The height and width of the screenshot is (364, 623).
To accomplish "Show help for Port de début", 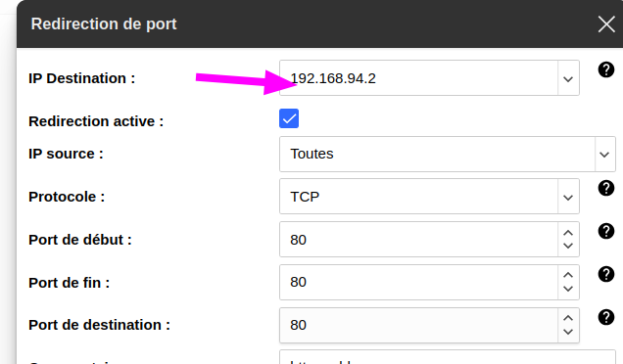I will [x=606, y=231].
